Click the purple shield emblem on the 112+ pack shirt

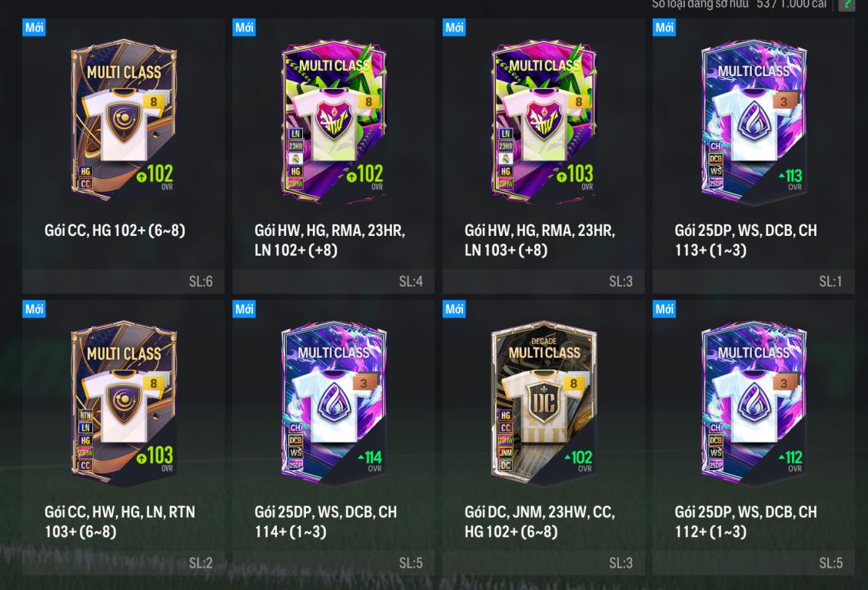click(753, 399)
